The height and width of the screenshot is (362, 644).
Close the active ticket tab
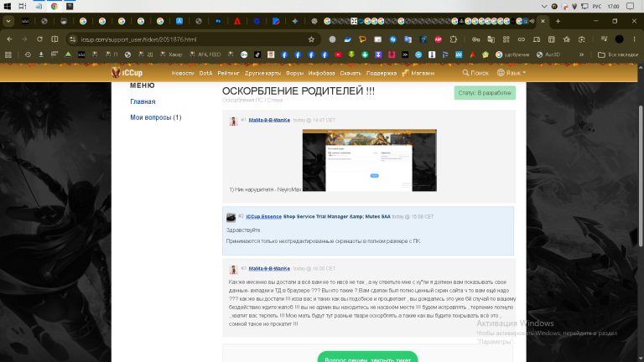click(x=543, y=21)
